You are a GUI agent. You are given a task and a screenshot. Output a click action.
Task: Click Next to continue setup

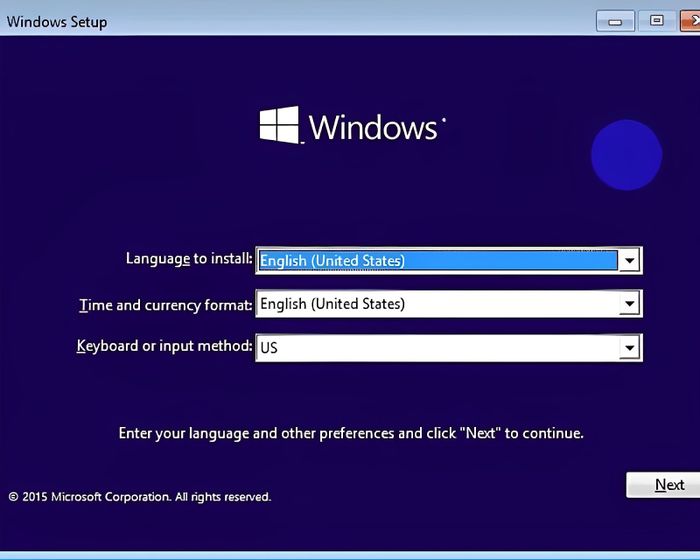[x=665, y=485]
